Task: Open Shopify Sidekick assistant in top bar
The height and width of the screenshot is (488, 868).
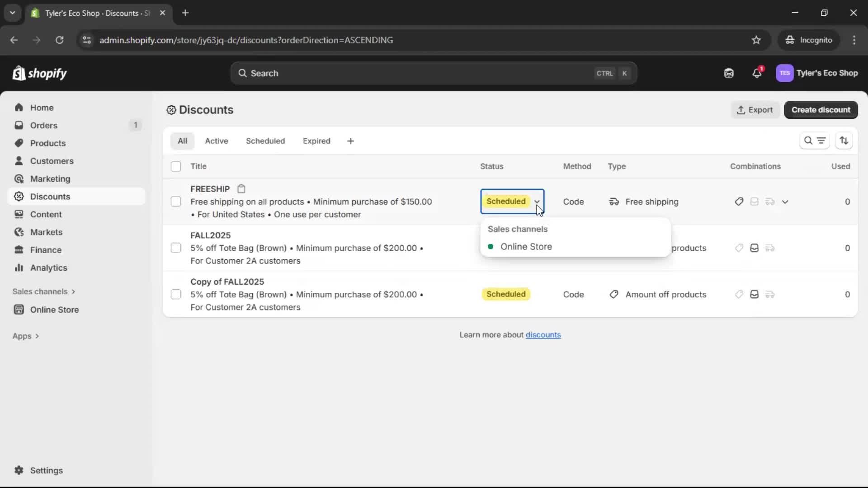Action: (728, 73)
